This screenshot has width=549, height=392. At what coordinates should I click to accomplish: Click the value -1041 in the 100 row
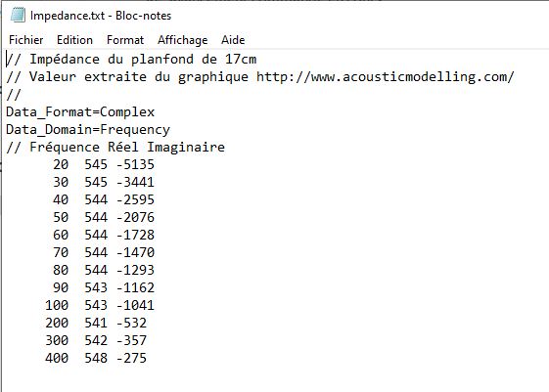(135, 305)
